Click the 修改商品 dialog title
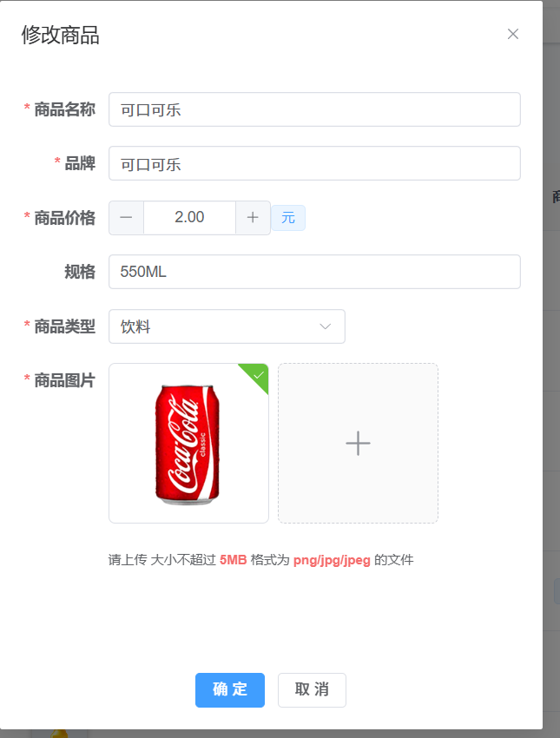 click(60, 36)
